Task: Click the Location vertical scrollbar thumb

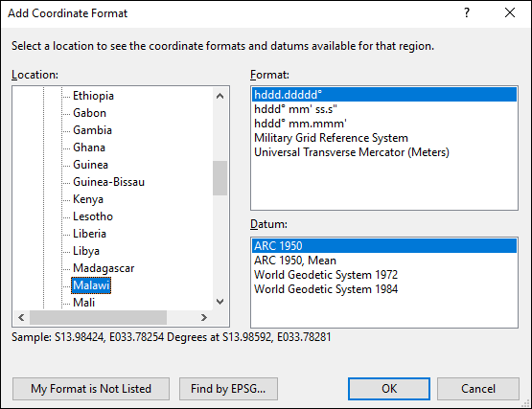Action: tap(220, 178)
